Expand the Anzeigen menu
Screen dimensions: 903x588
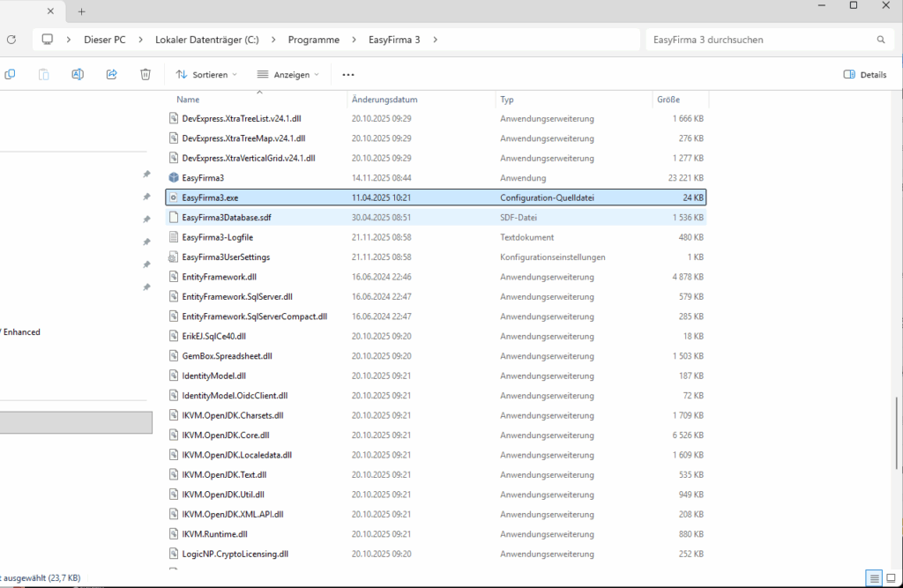click(x=288, y=74)
